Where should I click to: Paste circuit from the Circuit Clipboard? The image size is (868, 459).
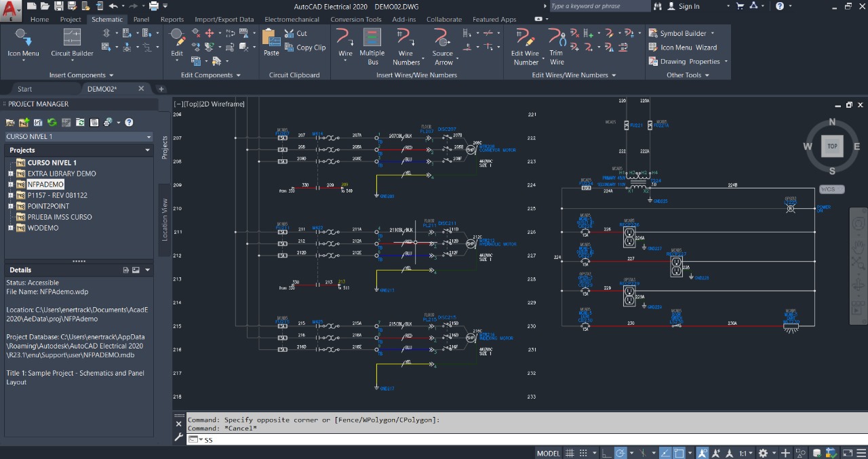[x=271, y=42]
